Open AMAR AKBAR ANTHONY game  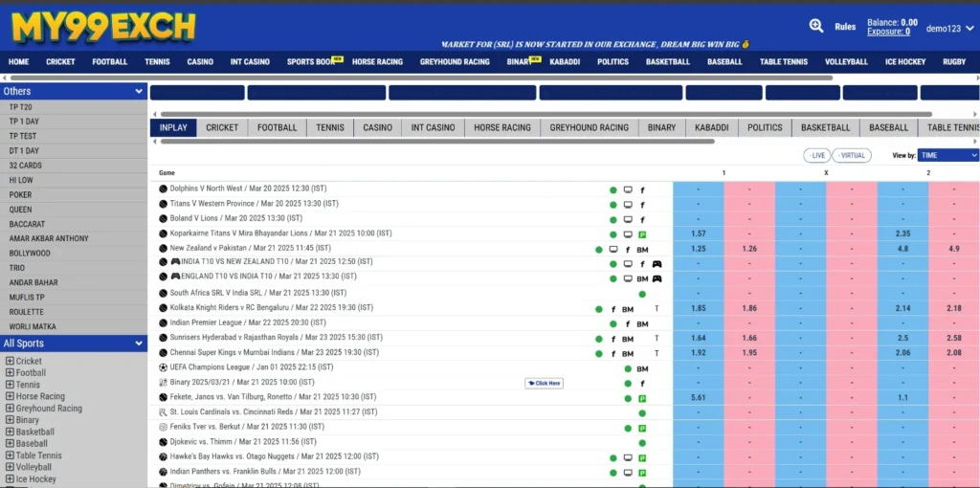click(x=74, y=238)
